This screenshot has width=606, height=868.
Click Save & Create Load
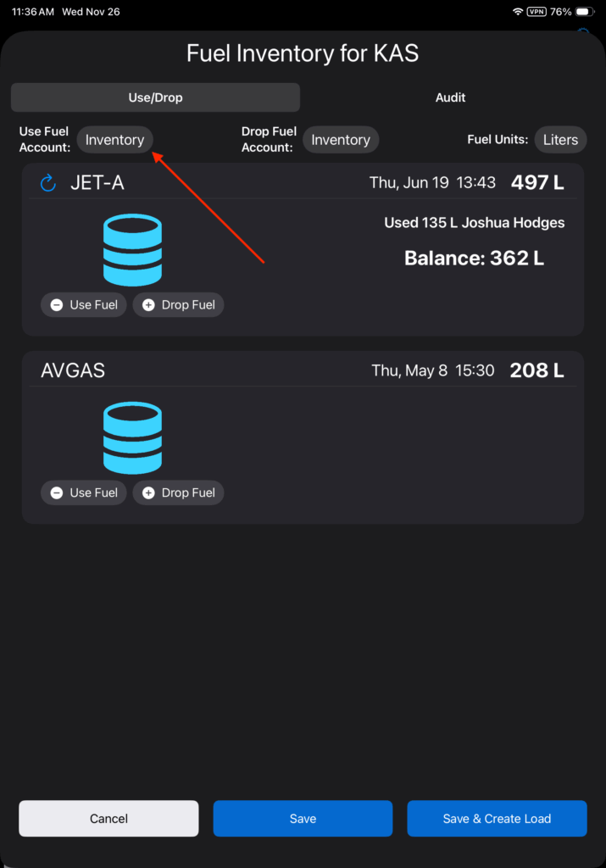click(497, 819)
